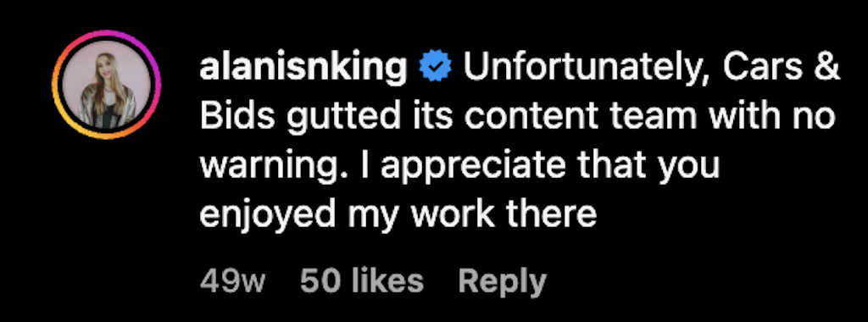
Task: Click 'warning. I appreciate that you' line
Action: tap(459, 167)
